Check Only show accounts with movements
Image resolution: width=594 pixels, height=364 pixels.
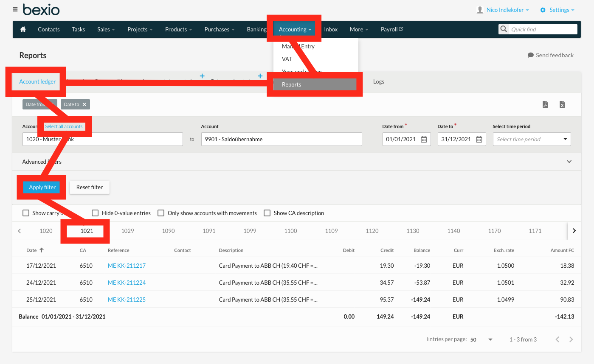tap(161, 213)
